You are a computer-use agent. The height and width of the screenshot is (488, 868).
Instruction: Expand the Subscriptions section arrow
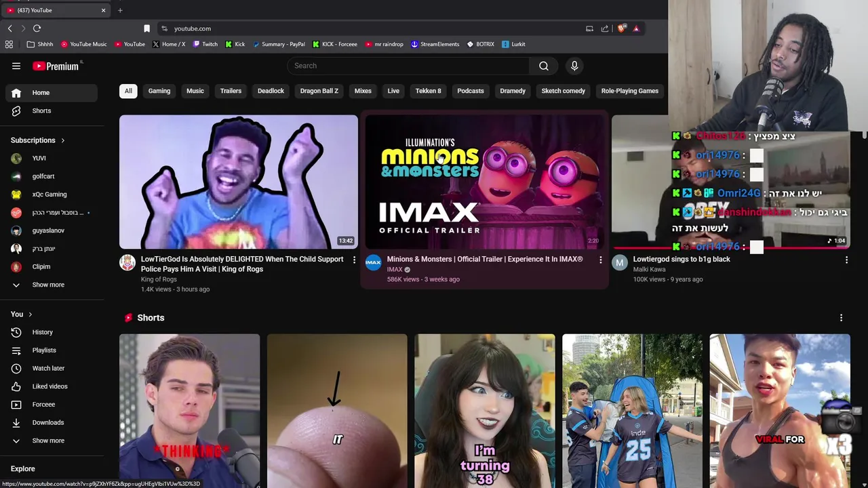pos(62,140)
